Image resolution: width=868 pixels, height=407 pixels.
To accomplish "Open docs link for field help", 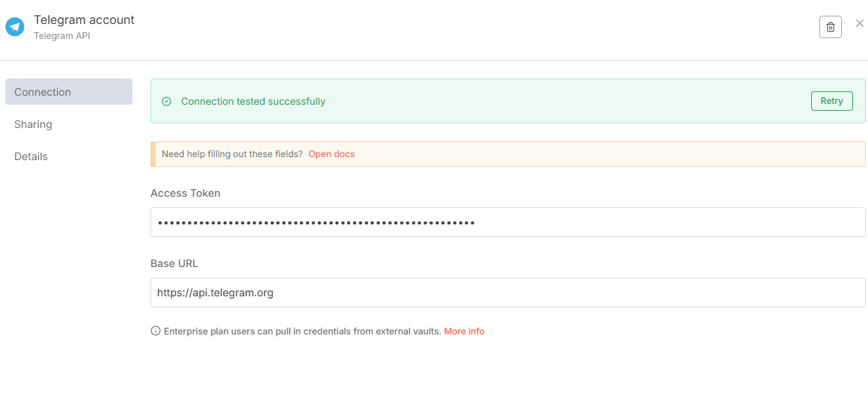I will [331, 154].
